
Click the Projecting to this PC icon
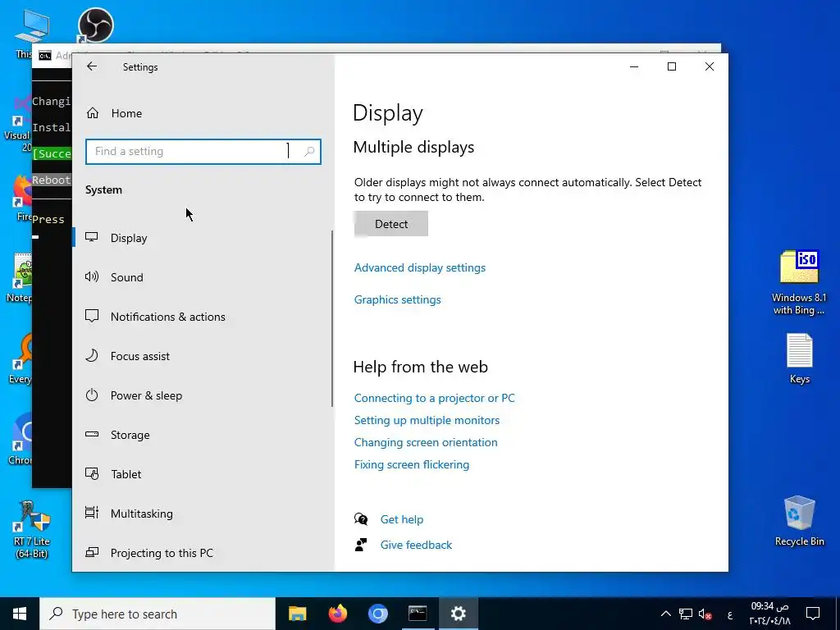point(92,552)
